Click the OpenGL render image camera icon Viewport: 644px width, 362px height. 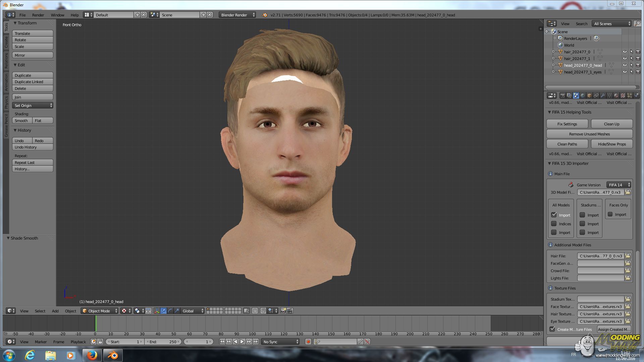[x=283, y=311]
